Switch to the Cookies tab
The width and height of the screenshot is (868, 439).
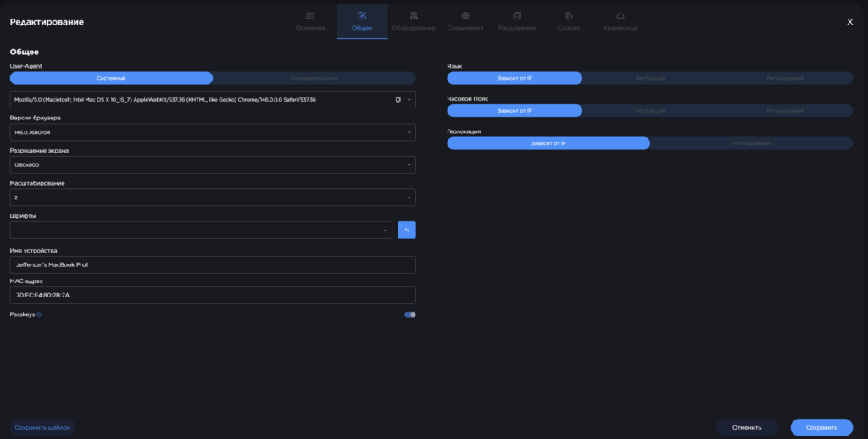[x=569, y=21]
